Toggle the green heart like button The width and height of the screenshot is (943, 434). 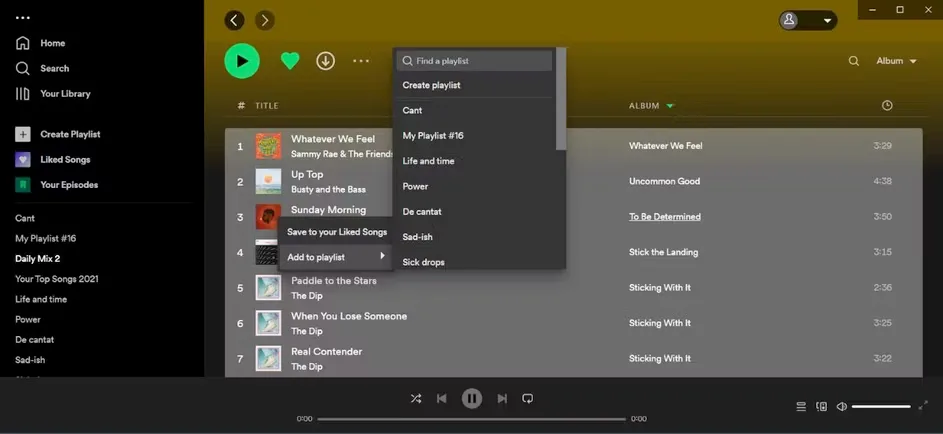[x=290, y=61]
